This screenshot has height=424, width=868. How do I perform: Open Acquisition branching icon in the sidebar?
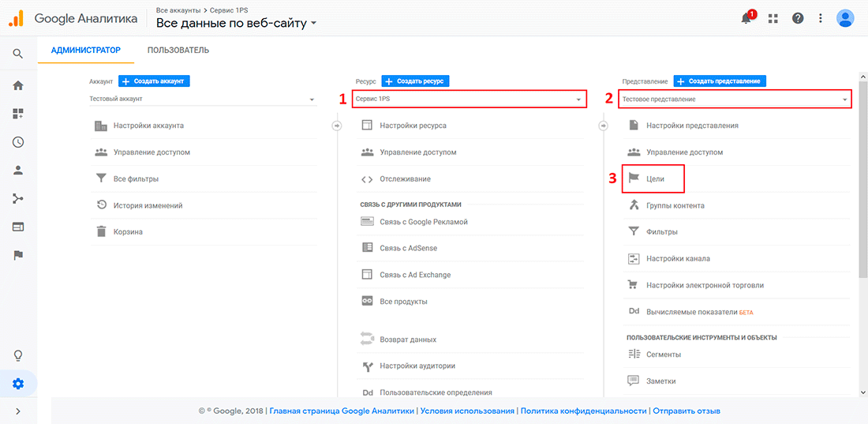[x=18, y=199]
